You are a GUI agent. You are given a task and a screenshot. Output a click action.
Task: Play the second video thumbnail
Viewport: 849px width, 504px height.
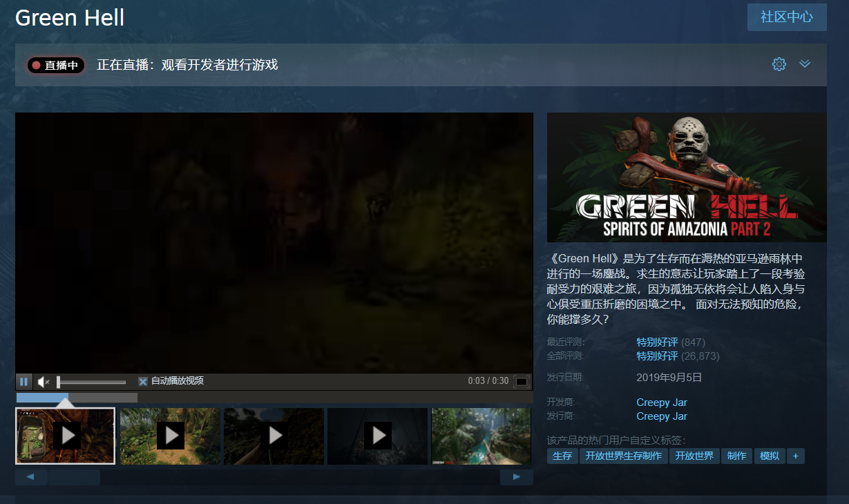(170, 436)
